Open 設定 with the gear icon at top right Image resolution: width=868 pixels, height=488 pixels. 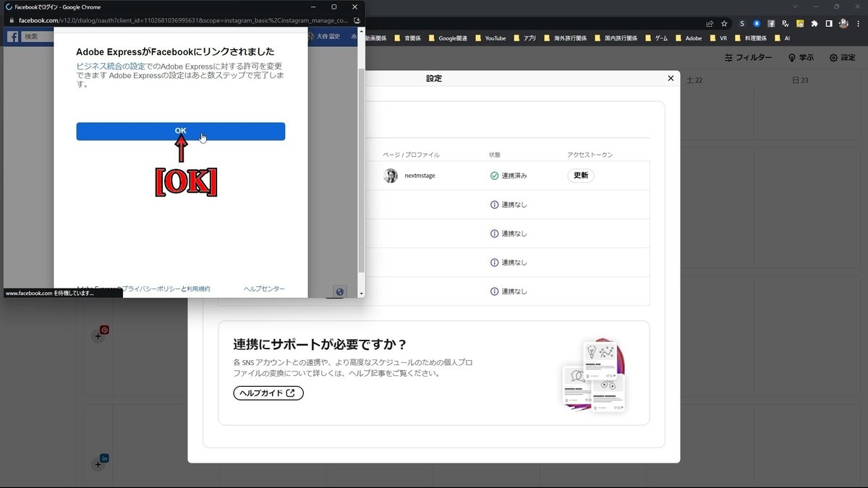tap(842, 58)
